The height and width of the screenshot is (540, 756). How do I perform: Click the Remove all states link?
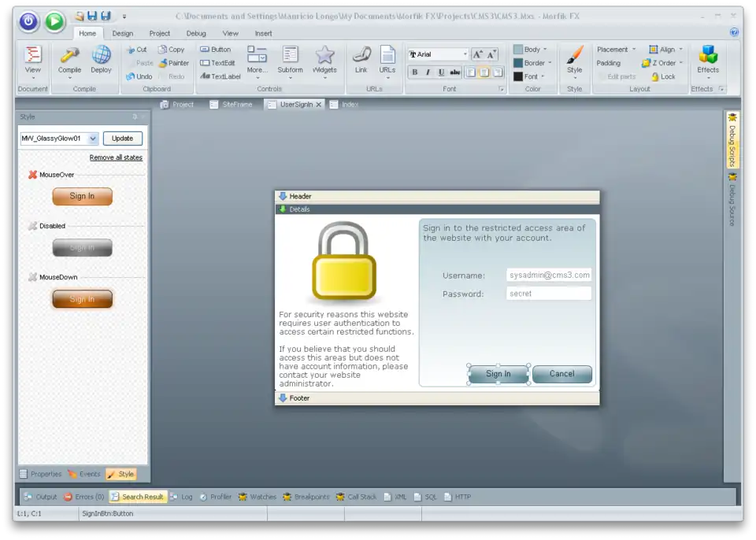[116, 157]
